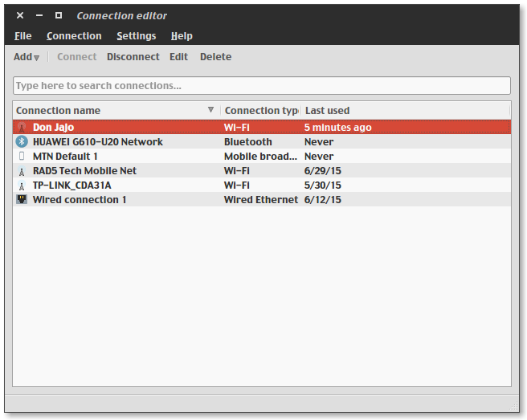Maximize the Connection editor window

[x=58, y=15]
